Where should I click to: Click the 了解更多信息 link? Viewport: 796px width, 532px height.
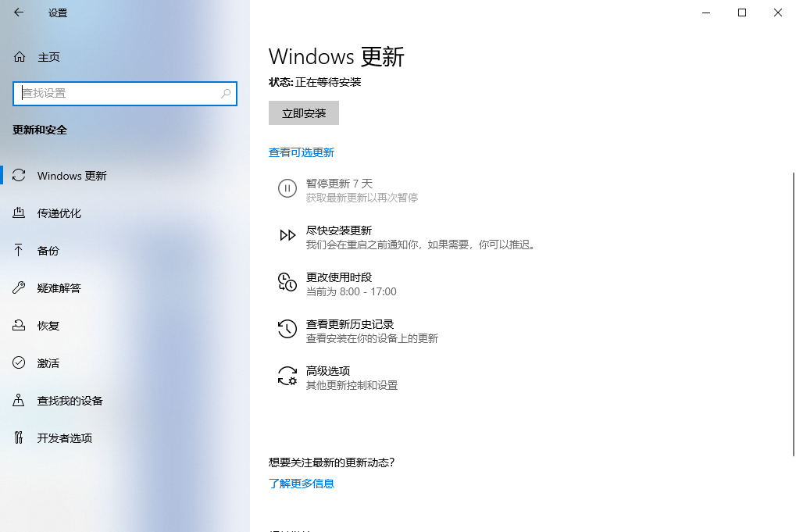click(x=302, y=483)
